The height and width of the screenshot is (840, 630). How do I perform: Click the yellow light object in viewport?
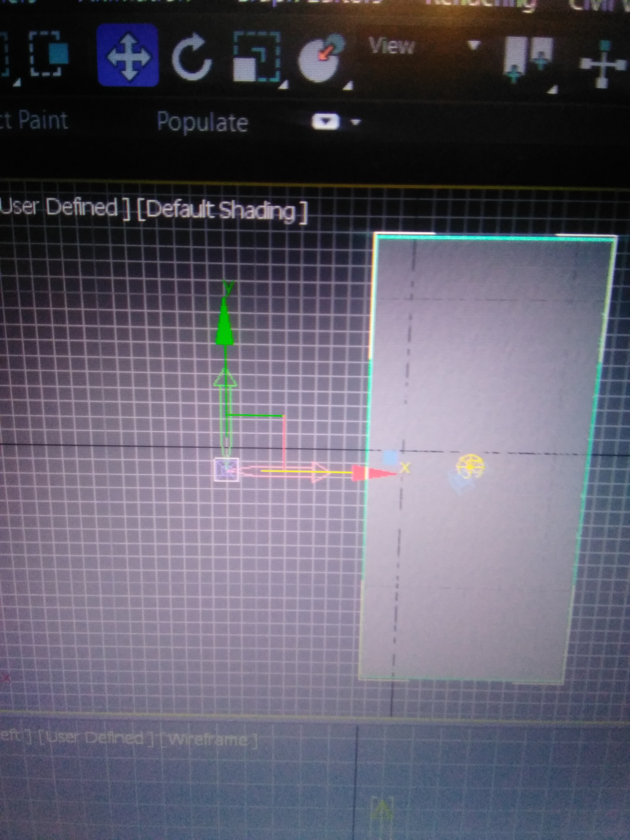click(470, 466)
